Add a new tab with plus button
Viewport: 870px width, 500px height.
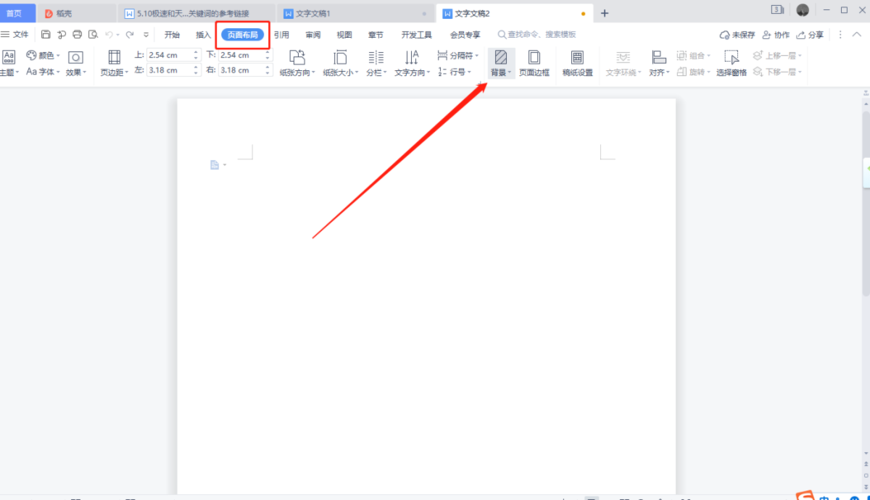pos(604,13)
